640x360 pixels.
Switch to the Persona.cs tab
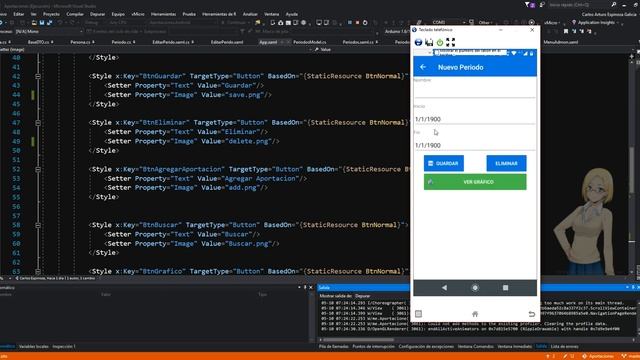coord(80,42)
